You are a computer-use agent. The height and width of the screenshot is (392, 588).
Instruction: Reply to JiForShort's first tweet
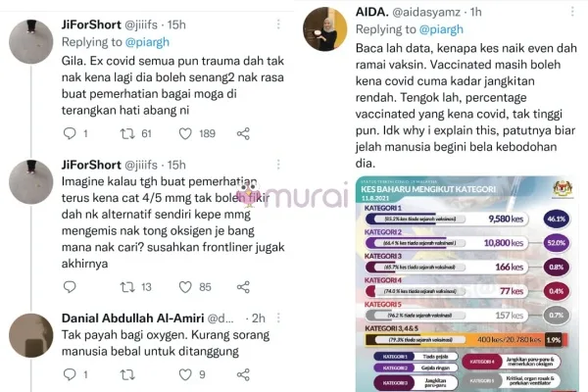coord(70,133)
